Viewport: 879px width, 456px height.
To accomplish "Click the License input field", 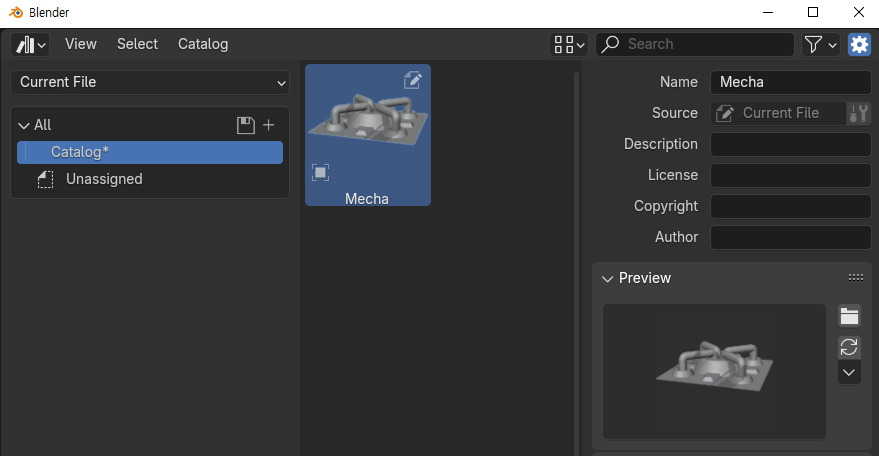I will [790, 175].
